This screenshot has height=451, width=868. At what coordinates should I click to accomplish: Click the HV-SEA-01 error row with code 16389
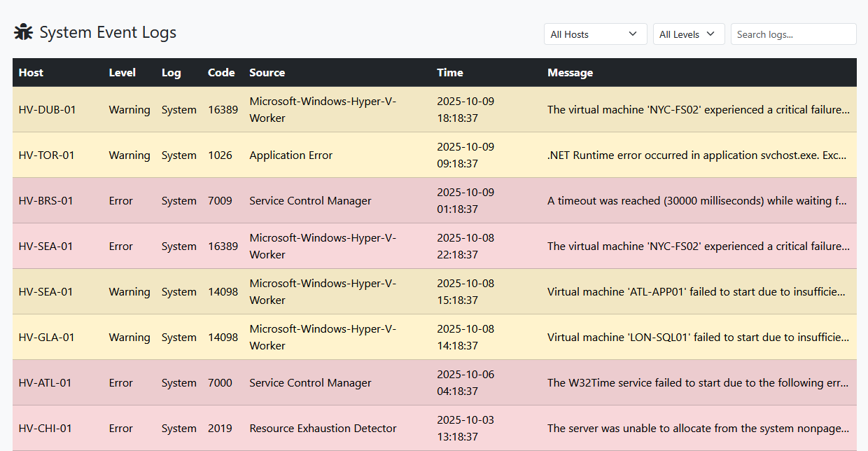47,247
